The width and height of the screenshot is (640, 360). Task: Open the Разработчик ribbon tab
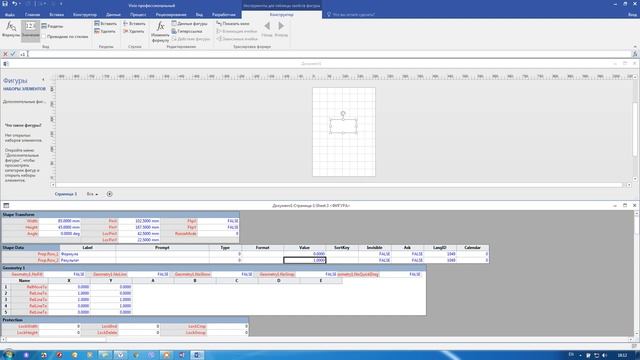pyautogui.click(x=224, y=15)
